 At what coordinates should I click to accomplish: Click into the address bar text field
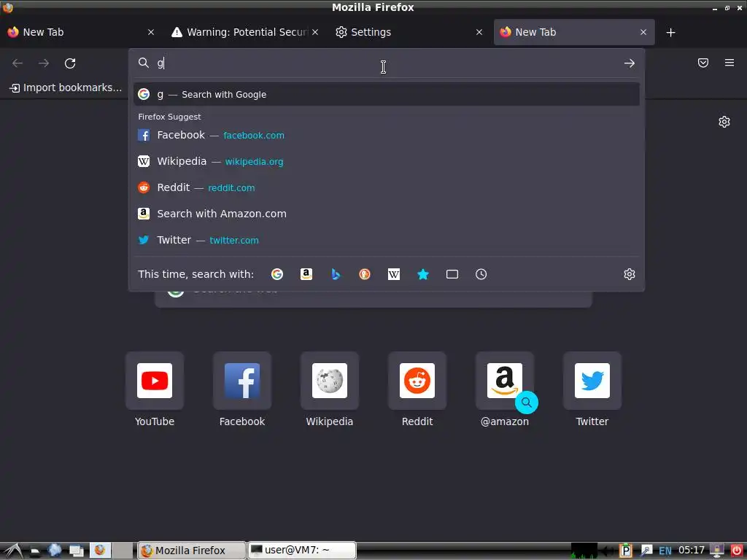pyautogui.click(x=386, y=63)
